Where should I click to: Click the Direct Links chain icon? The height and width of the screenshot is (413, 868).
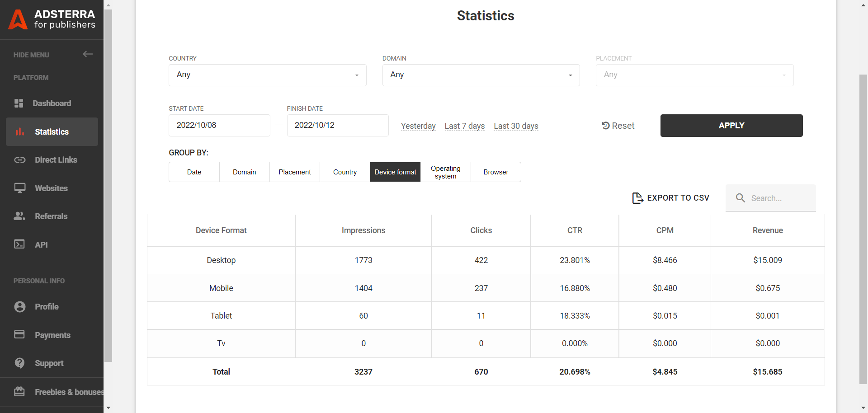tap(19, 160)
